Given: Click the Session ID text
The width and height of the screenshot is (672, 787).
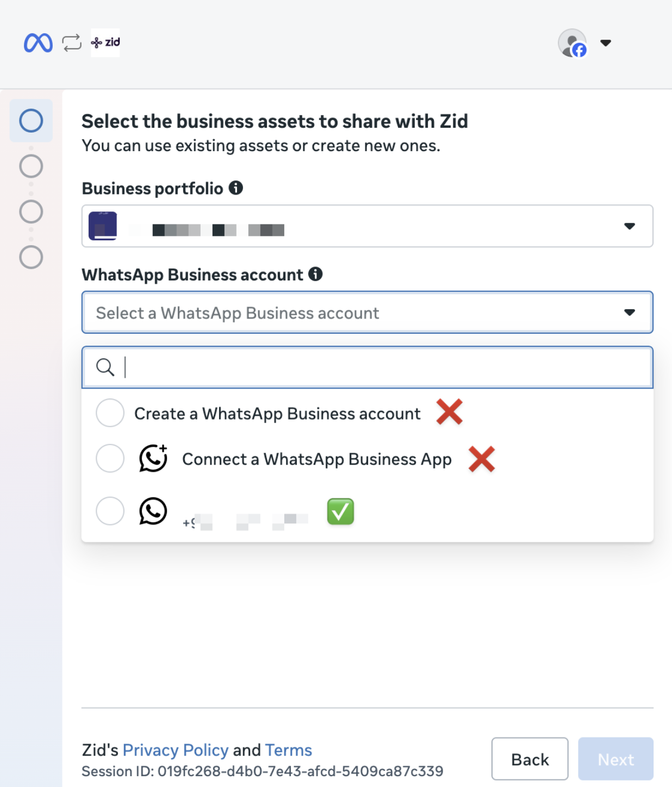Looking at the screenshot, I should (x=263, y=771).
